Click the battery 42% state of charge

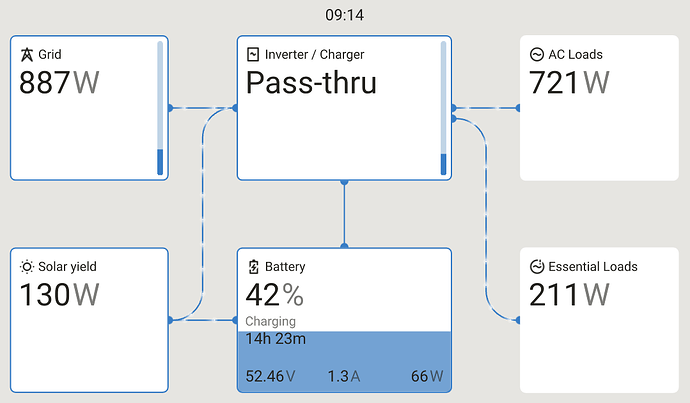275,296
